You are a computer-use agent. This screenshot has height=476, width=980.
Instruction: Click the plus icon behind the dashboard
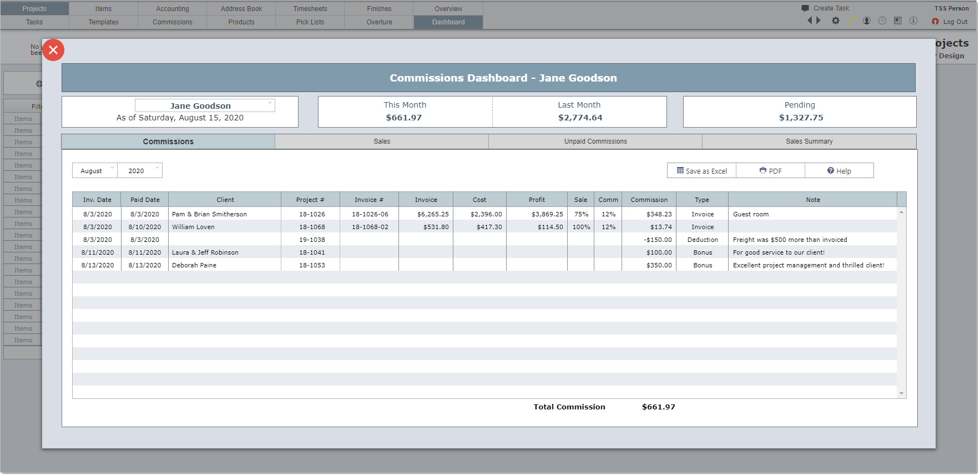[39, 84]
